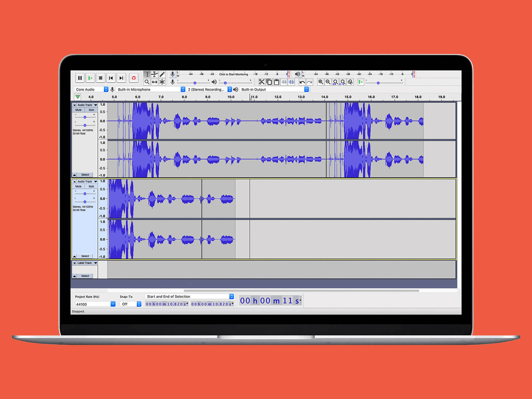Cut the selected audio with the scissors icon
This screenshot has height=399, width=532.
262,82
